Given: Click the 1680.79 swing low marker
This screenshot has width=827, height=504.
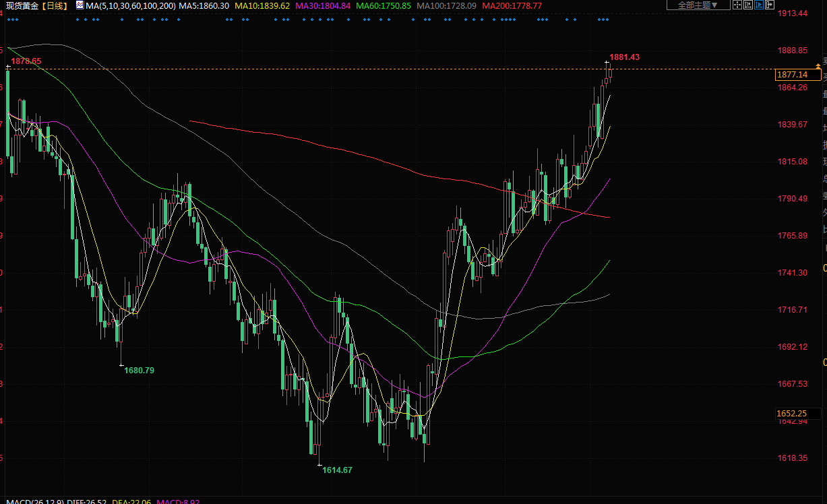Looking at the screenshot, I should 139,370.
